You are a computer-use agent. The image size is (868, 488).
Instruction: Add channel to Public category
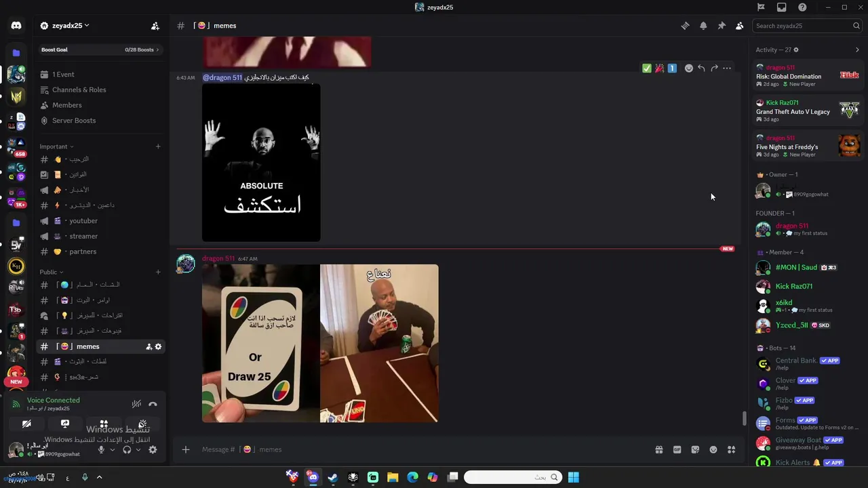click(x=158, y=272)
